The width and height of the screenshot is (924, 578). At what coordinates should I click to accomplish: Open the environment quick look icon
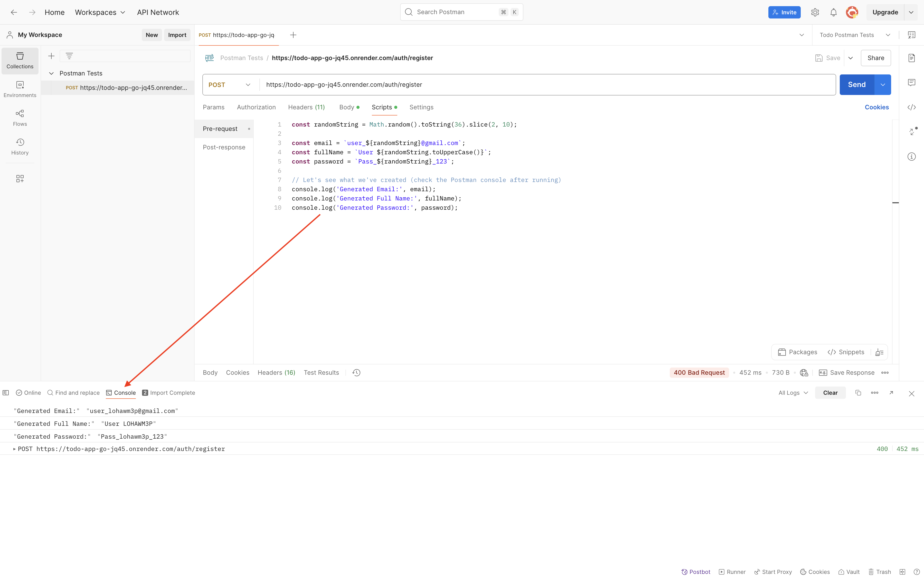[x=912, y=35]
